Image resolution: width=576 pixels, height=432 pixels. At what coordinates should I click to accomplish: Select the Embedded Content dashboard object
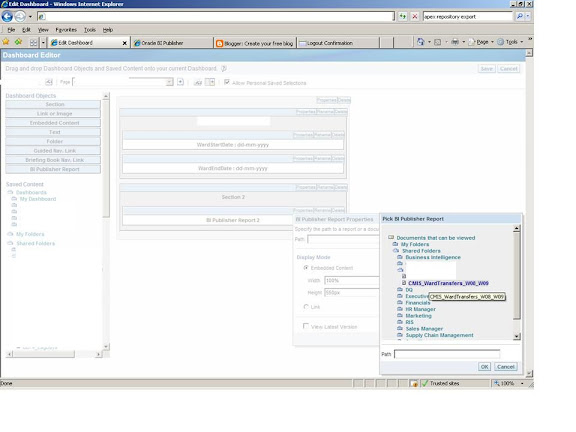pyautogui.click(x=53, y=123)
